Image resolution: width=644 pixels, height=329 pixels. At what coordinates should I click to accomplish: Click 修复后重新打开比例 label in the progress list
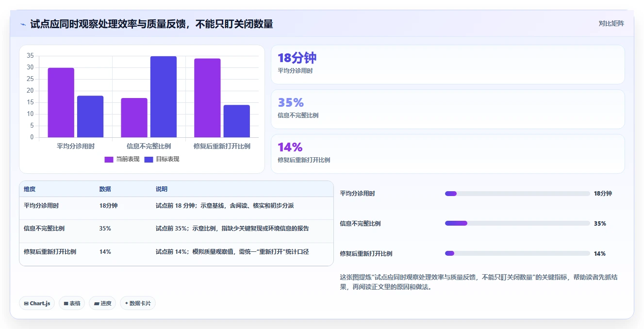click(366, 254)
